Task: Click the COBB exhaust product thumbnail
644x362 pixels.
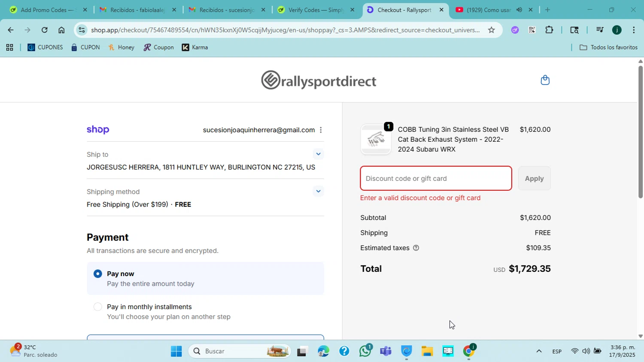Action: (x=376, y=140)
